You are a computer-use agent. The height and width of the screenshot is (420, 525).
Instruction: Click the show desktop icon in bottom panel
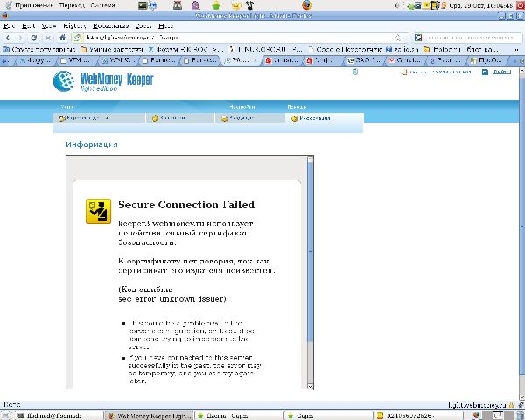(x=5, y=415)
